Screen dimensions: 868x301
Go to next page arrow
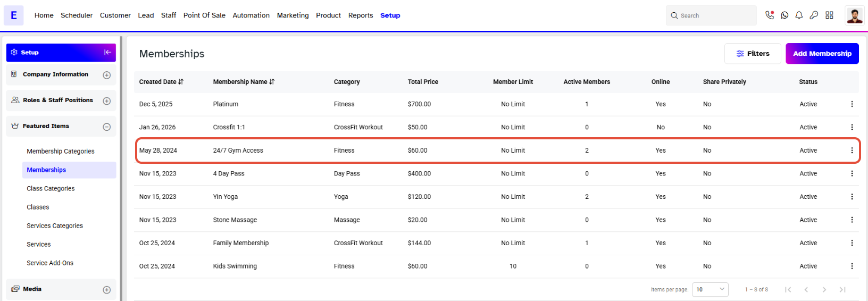824,289
